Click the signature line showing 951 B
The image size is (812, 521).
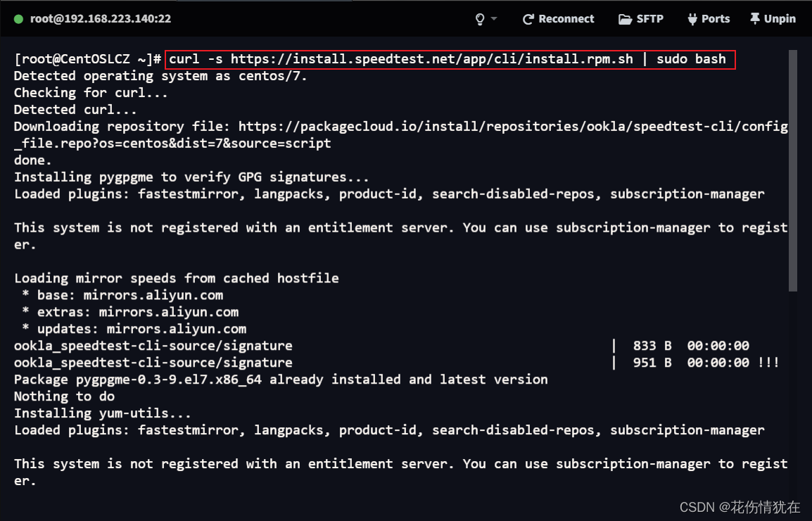397,363
